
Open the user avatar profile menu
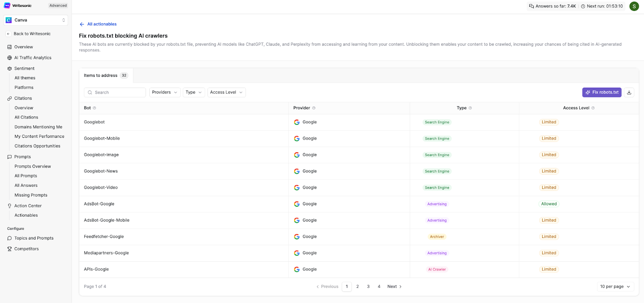[x=634, y=6]
